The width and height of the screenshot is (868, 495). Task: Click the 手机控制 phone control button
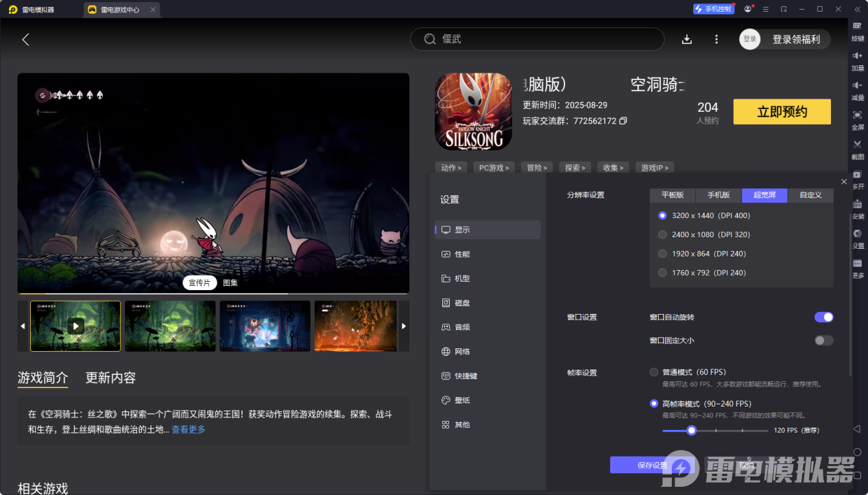[x=713, y=9]
